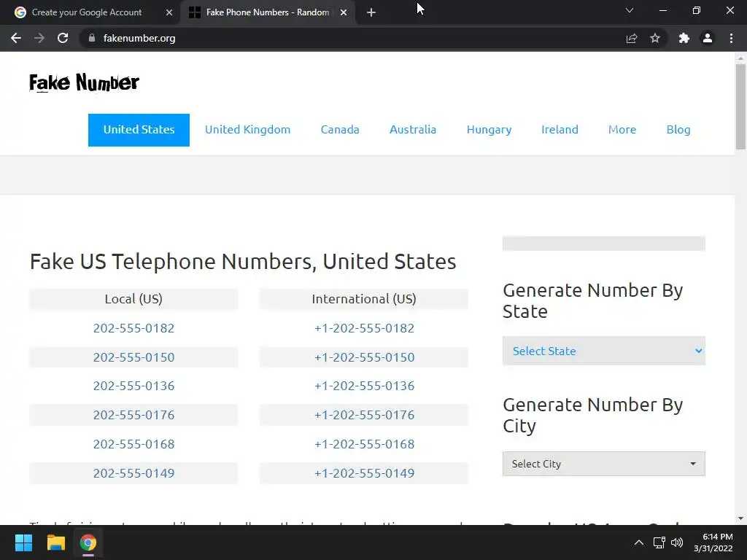Close the Fake Phone Numbers tab
Viewport: 747px width, 560px height.
[344, 12]
